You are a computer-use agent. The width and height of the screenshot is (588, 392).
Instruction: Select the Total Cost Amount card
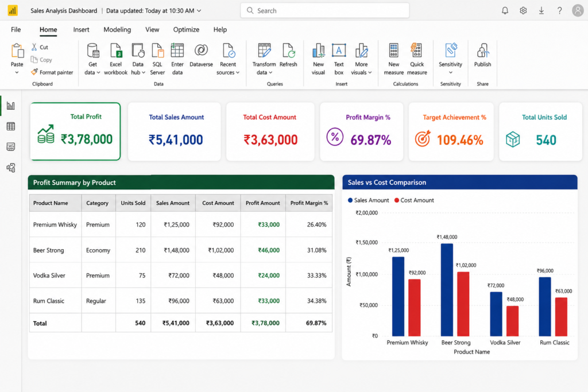click(x=270, y=131)
